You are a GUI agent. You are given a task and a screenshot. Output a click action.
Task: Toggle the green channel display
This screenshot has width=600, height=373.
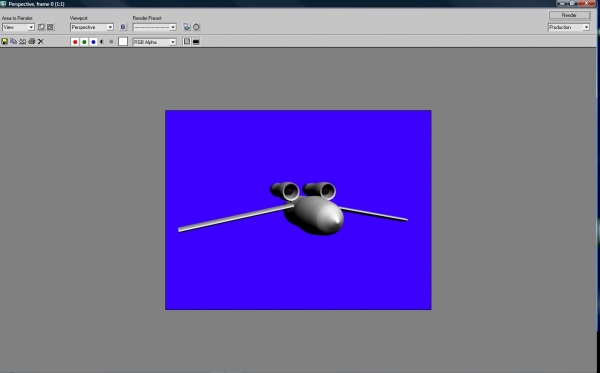tap(84, 42)
